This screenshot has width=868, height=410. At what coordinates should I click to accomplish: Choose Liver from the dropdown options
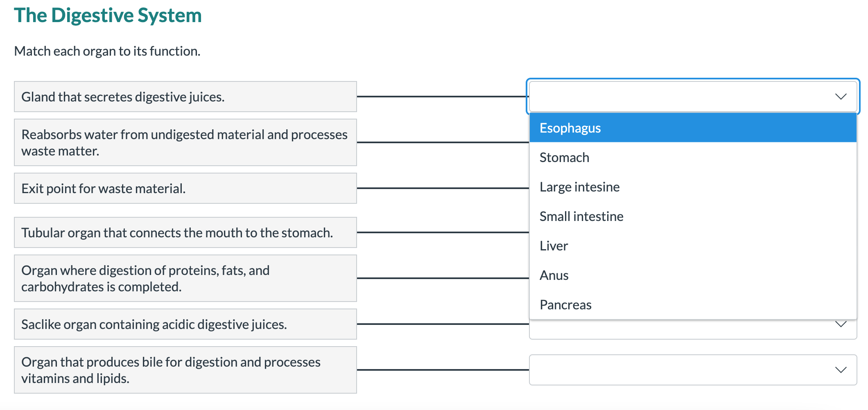pos(554,246)
